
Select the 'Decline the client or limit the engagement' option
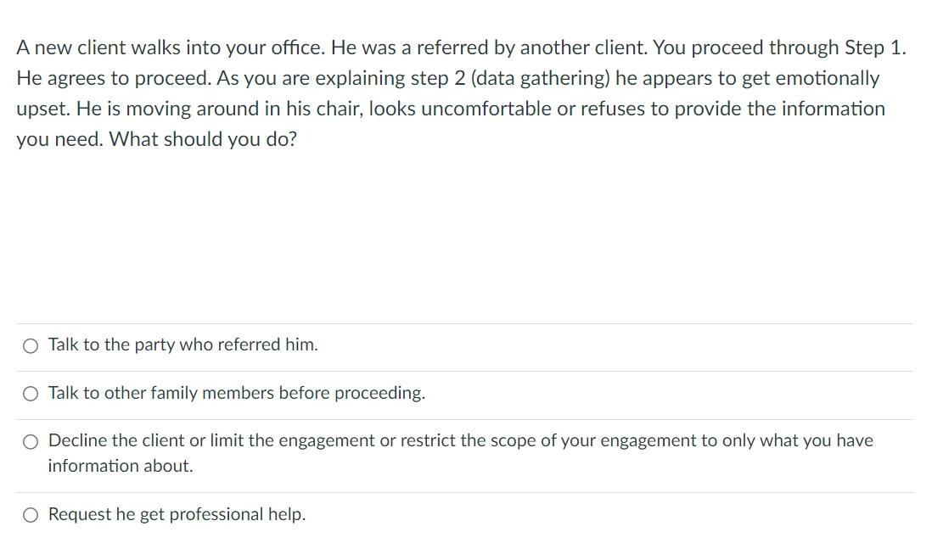pos(30,440)
